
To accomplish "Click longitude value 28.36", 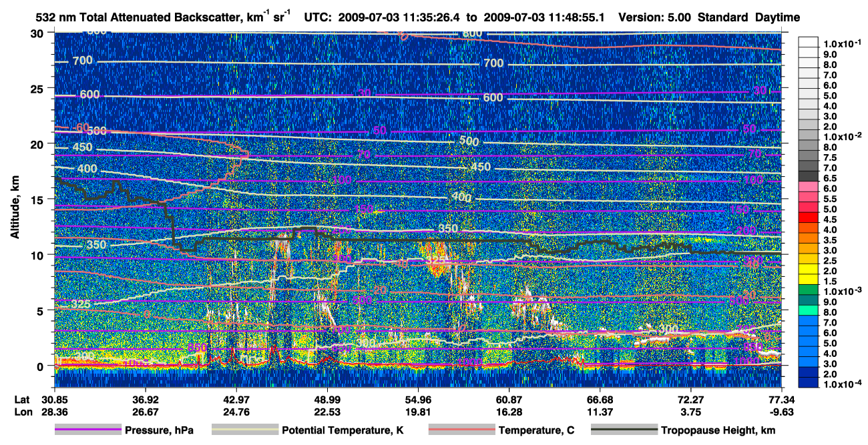I will tap(55, 412).
